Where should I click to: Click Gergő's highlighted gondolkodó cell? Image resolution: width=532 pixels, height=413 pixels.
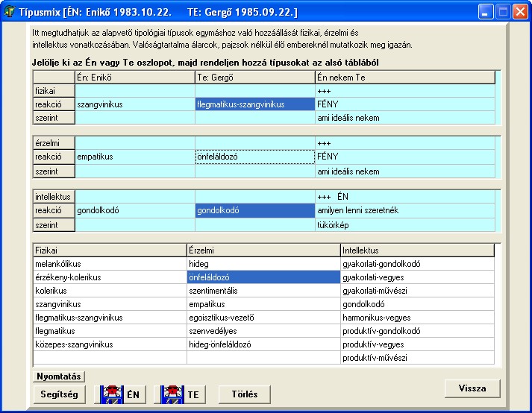point(255,210)
